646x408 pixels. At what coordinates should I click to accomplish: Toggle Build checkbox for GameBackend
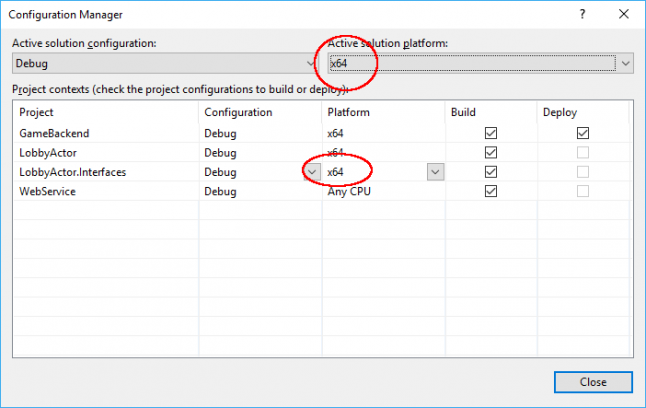click(490, 132)
